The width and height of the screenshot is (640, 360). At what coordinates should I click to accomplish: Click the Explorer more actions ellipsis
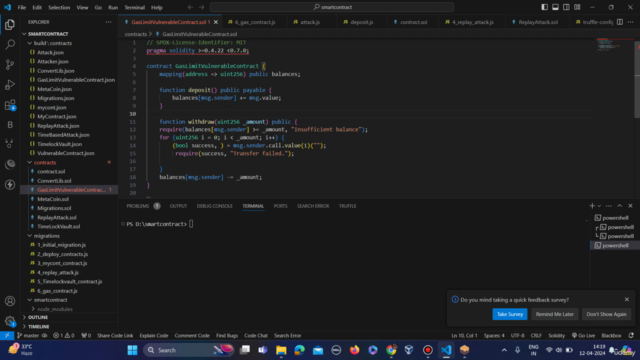coord(108,22)
